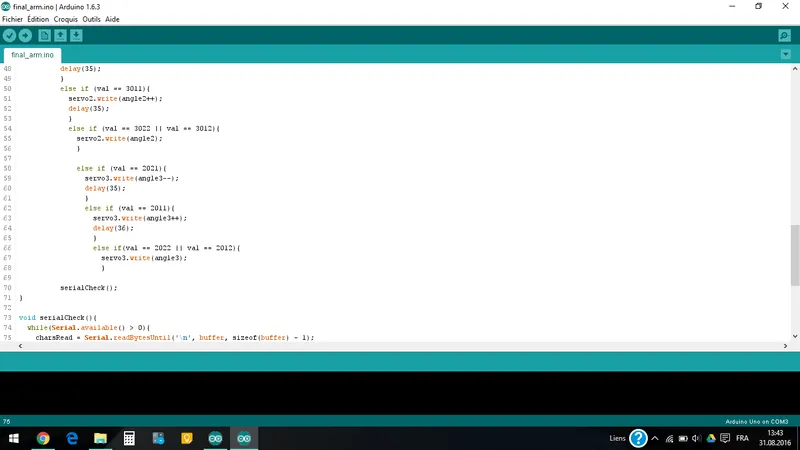Screen dimensions: 800x450
Task: Click the vertical scrollbar down arrow
Action: pos(795,336)
